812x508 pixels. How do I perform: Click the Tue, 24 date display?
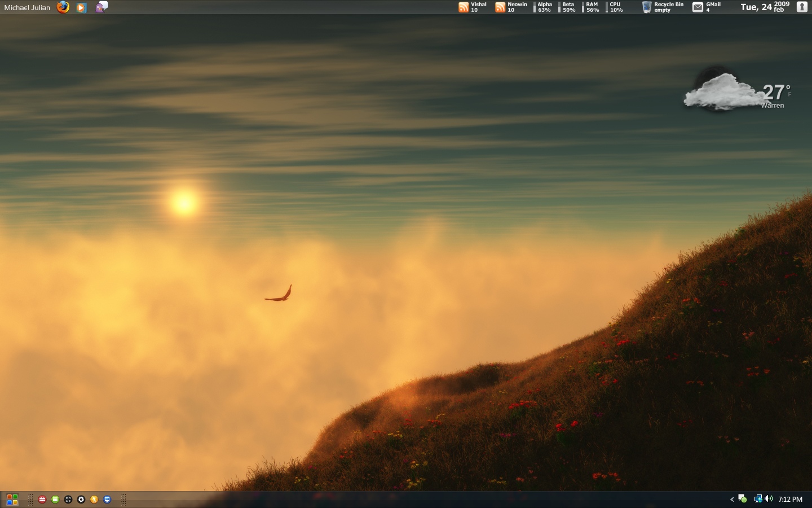tap(756, 7)
